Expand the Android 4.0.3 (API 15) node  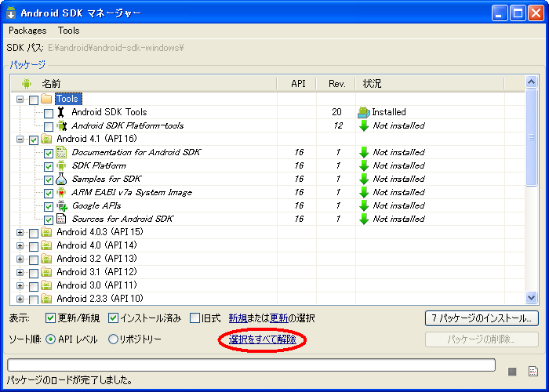coord(20,232)
